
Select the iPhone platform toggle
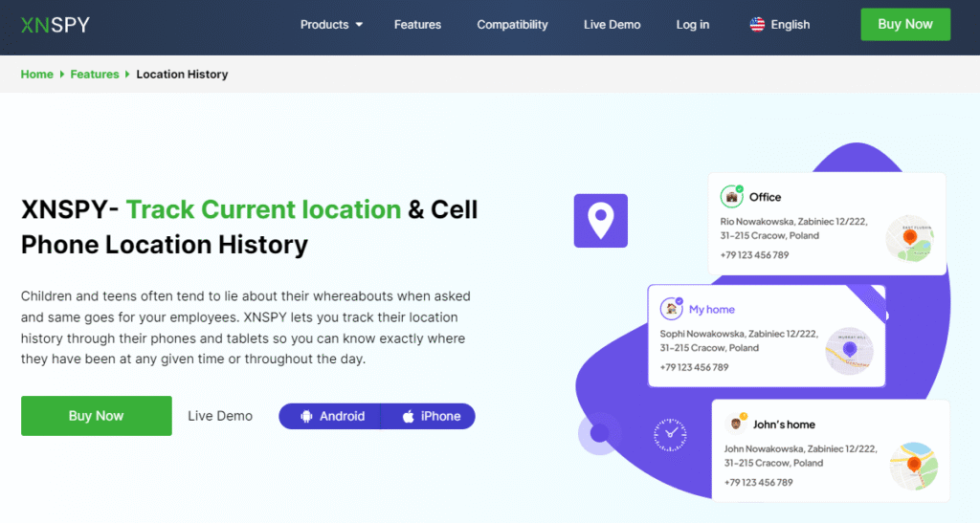click(431, 416)
